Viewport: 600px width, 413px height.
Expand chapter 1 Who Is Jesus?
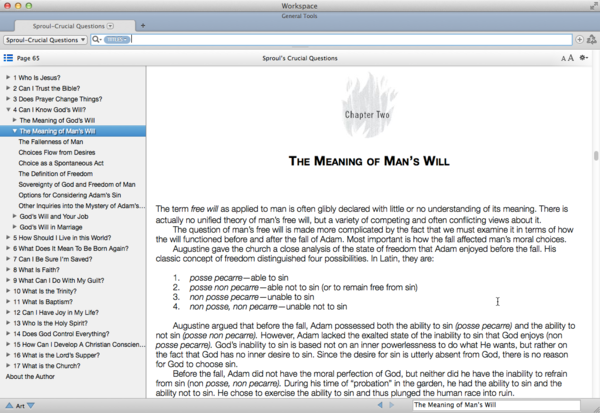tap(9, 76)
